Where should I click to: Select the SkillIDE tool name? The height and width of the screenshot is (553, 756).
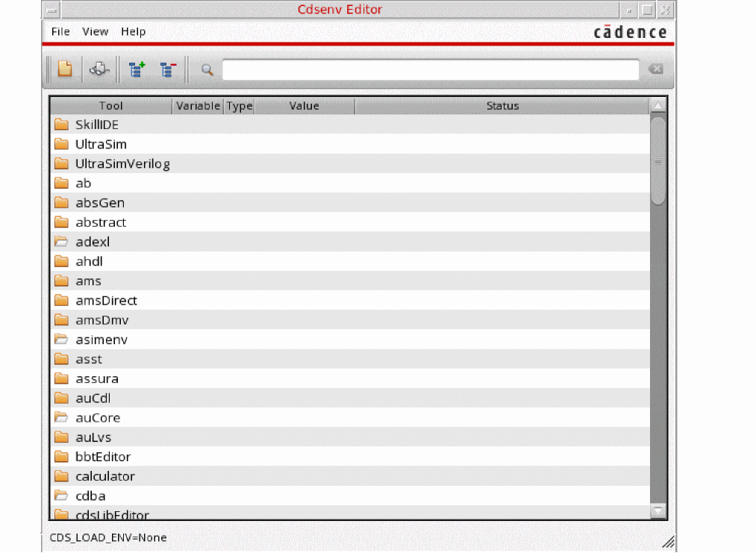(97, 125)
